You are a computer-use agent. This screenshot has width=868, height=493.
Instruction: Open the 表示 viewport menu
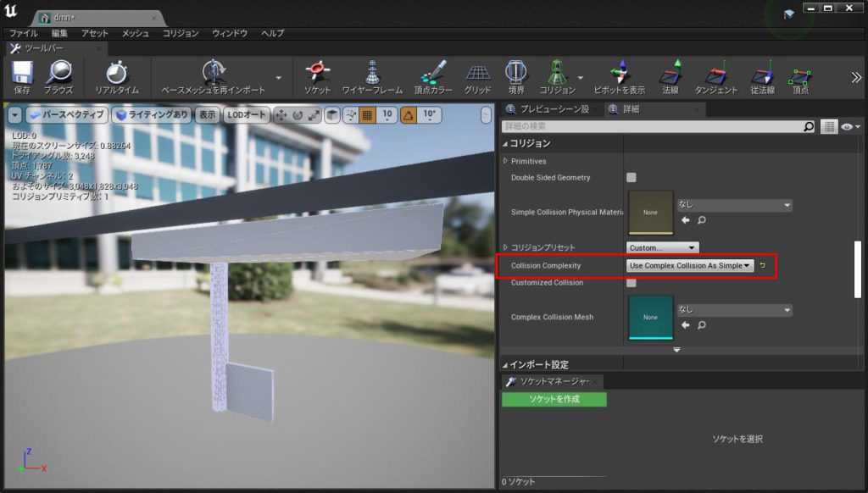[207, 114]
